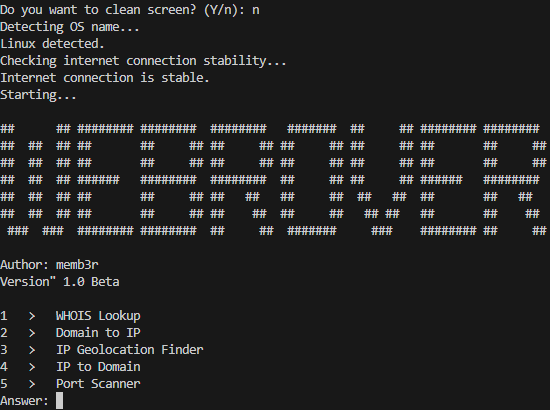The height and width of the screenshot is (410, 550).
Task: Select the Domain to IP option
Action: click(98, 332)
